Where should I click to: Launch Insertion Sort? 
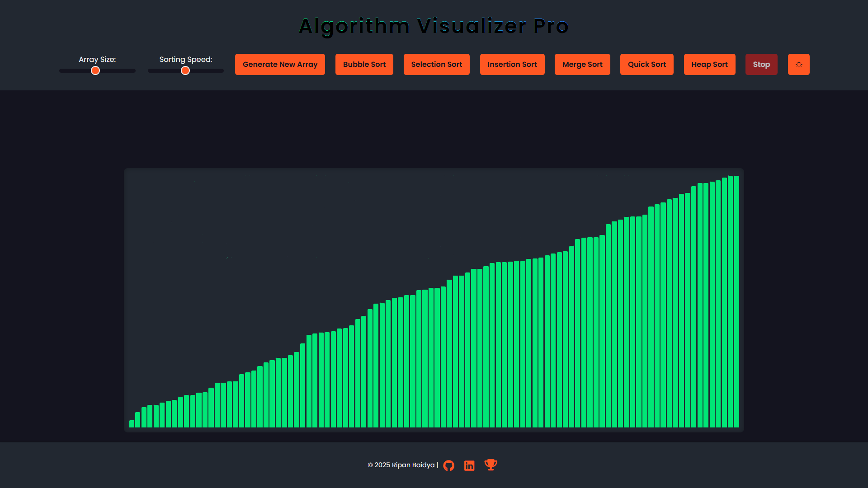[x=512, y=64]
